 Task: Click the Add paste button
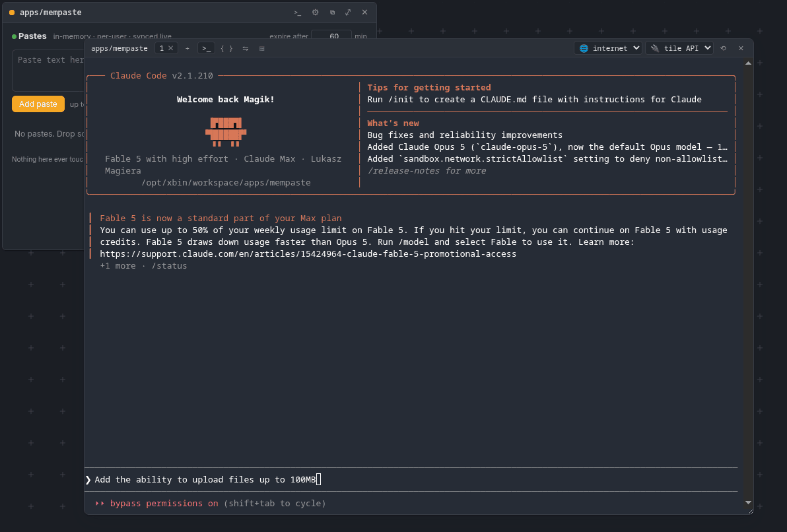(x=38, y=104)
